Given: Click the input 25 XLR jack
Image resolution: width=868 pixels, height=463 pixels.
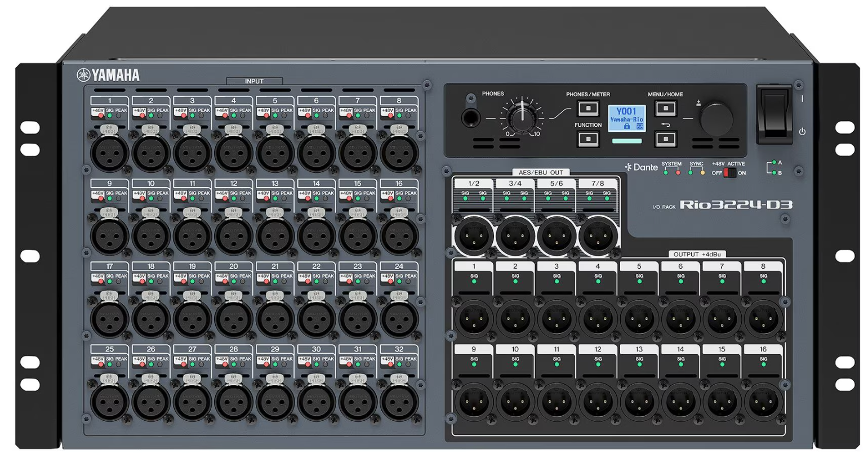Looking at the screenshot, I should [x=109, y=402].
